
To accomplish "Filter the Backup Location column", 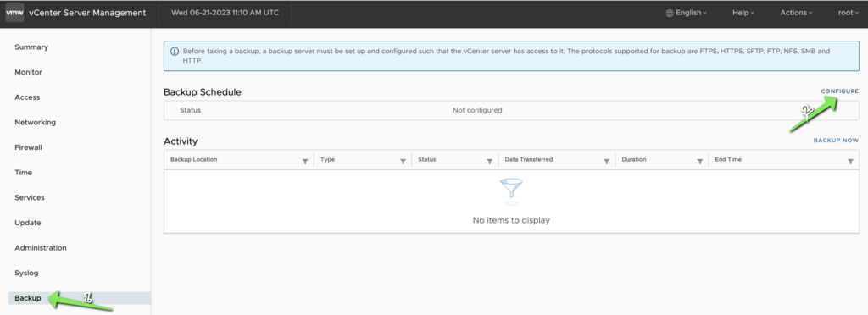I will tap(305, 161).
